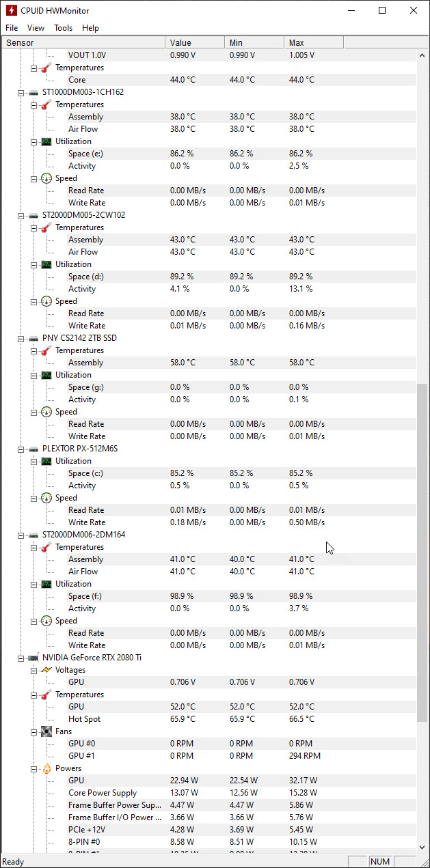Image resolution: width=430 pixels, height=868 pixels.
Task: Click the Powers flame icon
Action: tap(46, 768)
